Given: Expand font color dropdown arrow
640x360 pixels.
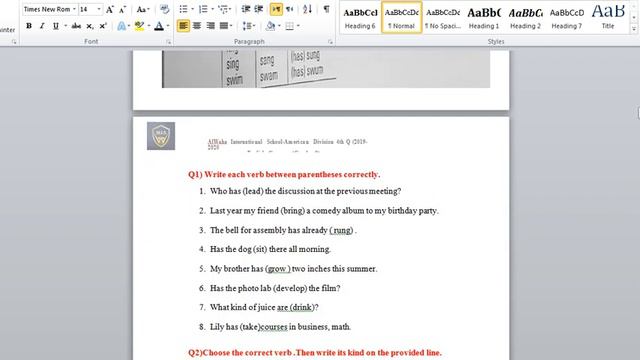Looking at the screenshot, I should tap(168, 26).
